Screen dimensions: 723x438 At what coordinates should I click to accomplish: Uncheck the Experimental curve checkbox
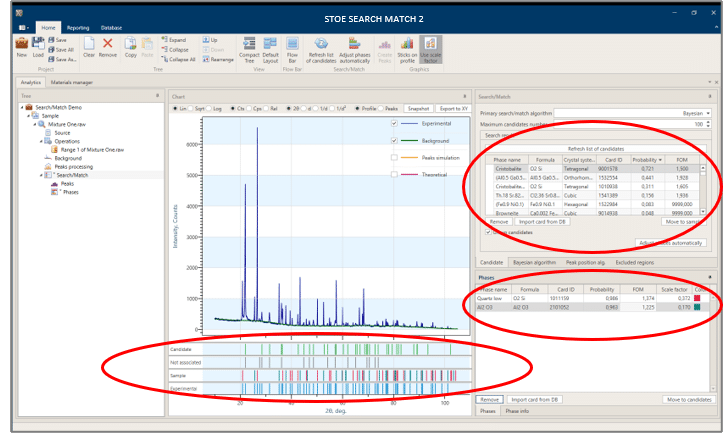pos(394,124)
